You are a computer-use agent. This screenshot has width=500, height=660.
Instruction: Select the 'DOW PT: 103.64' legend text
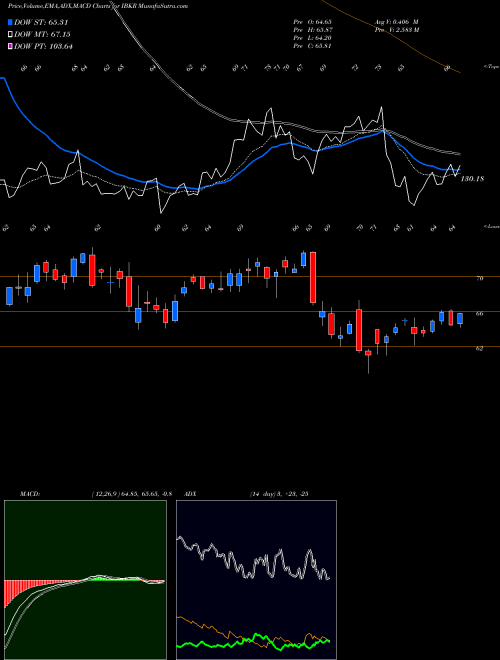(43, 46)
